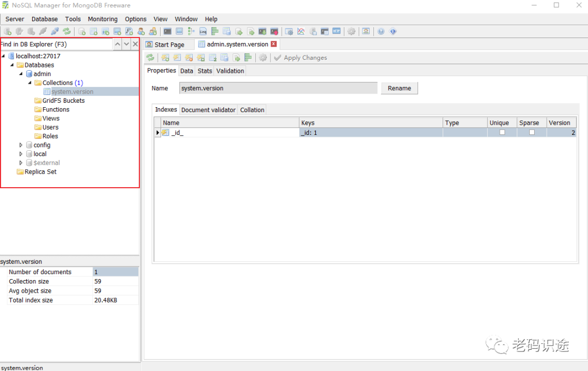Close the DB Explorer find bar

tap(136, 44)
